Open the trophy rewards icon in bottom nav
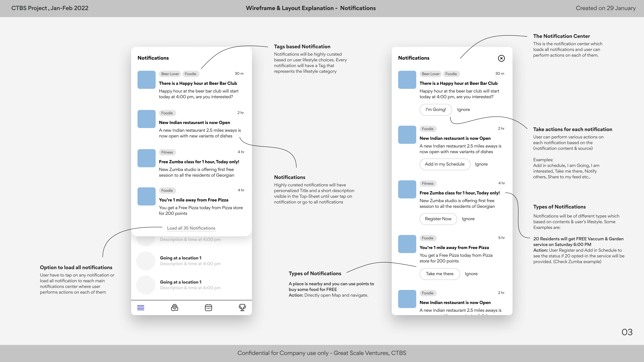 click(x=242, y=308)
